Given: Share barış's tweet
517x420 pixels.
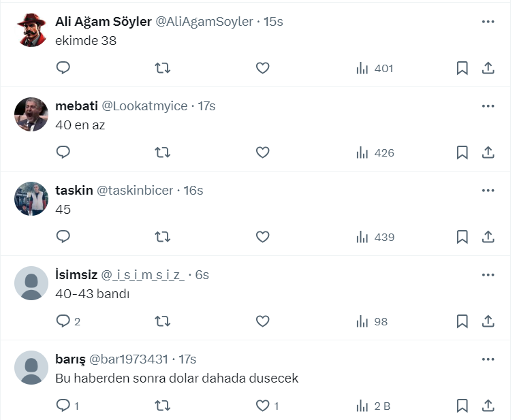Looking at the screenshot, I should tap(488, 406).
